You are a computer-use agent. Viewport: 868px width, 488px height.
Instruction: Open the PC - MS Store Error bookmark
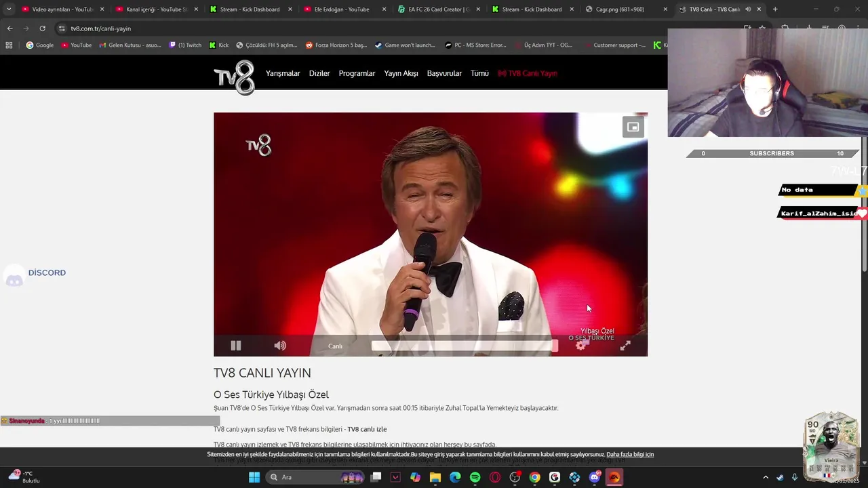(x=476, y=45)
